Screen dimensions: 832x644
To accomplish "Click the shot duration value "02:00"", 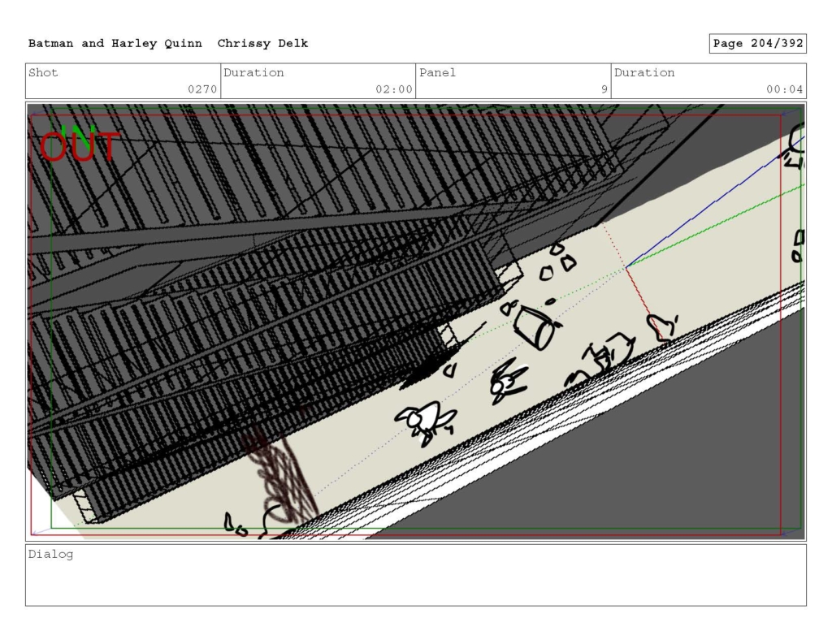I will coord(394,89).
